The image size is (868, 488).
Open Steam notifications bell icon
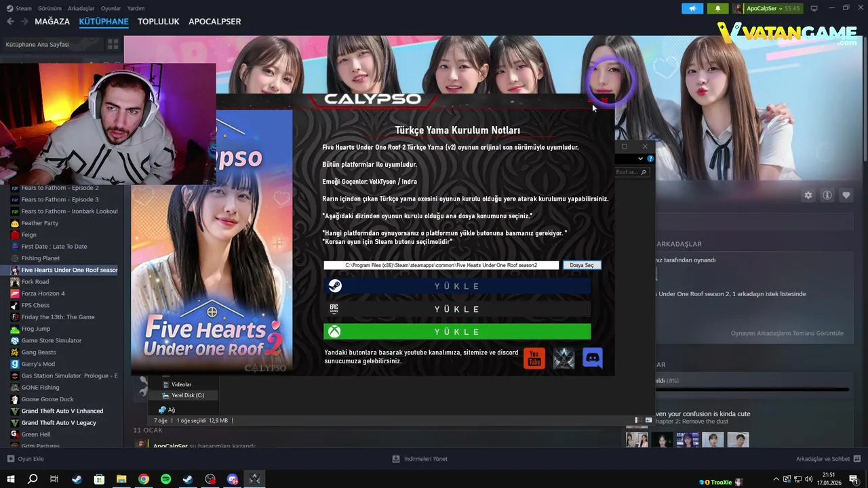(717, 8)
